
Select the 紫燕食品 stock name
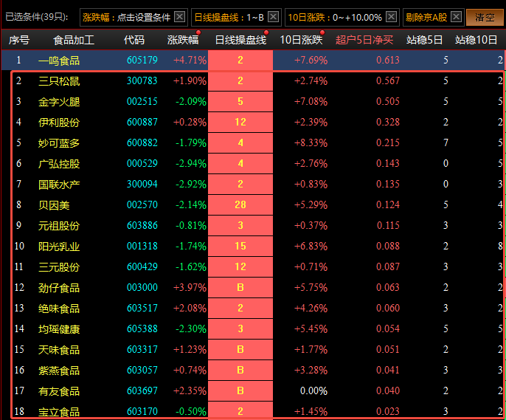pos(59,370)
